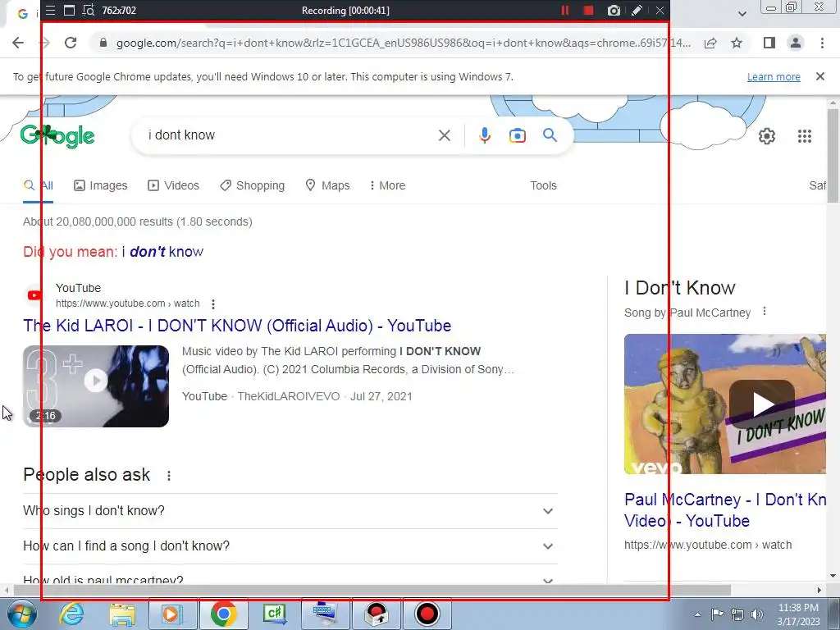Clear the search query with the X
This screenshot has width=840, height=630.
pos(444,135)
